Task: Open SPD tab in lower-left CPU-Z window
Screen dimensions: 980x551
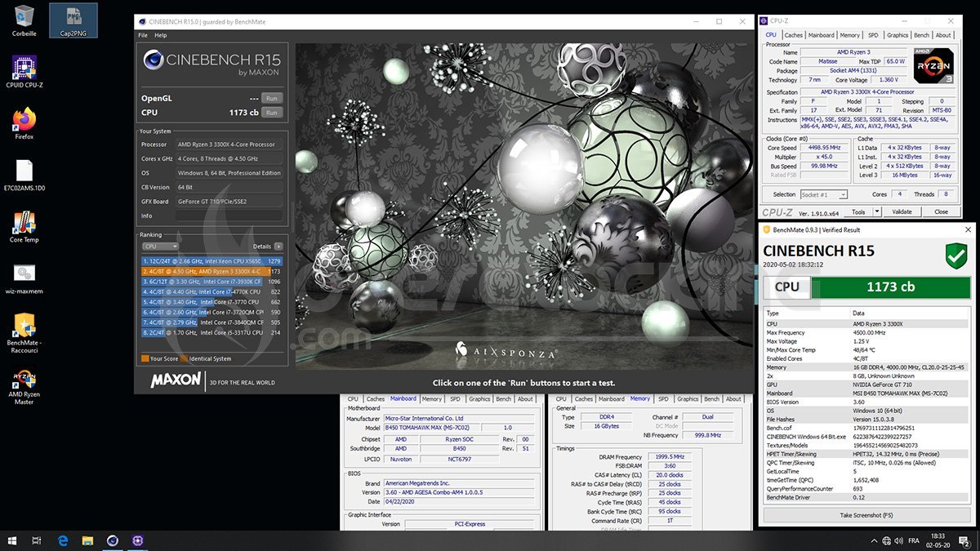Action: [455, 399]
